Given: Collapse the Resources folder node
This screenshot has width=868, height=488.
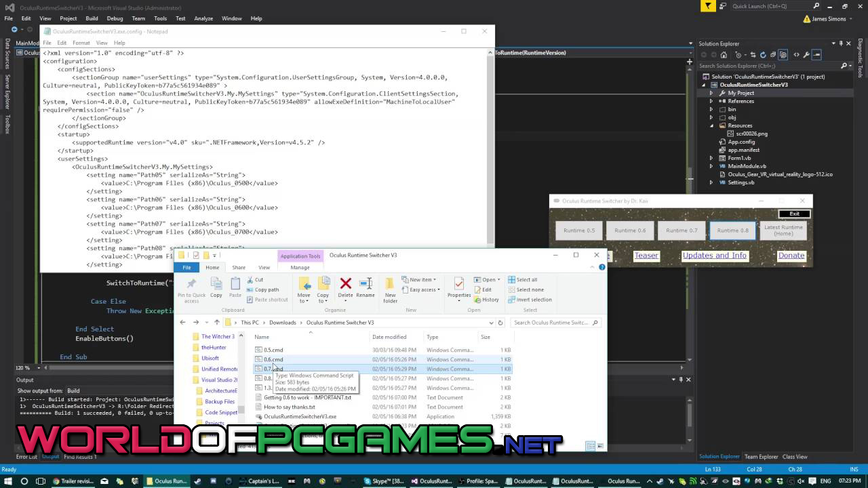Looking at the screenshot, I should [x=711, y=125].
